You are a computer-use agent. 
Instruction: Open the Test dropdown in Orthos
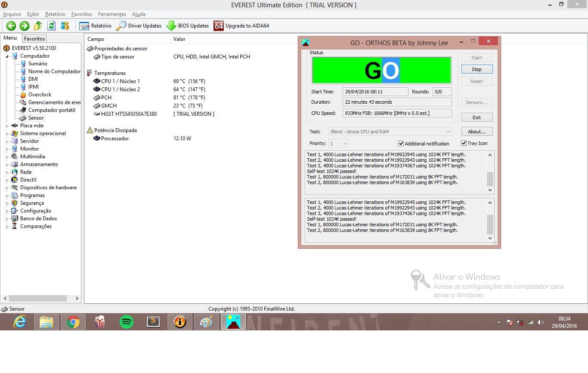click(390, 132)
